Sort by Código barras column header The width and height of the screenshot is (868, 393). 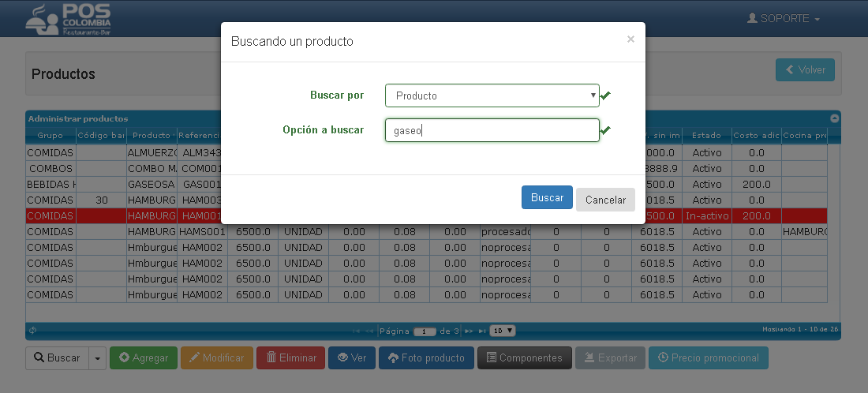coord(101,136)
